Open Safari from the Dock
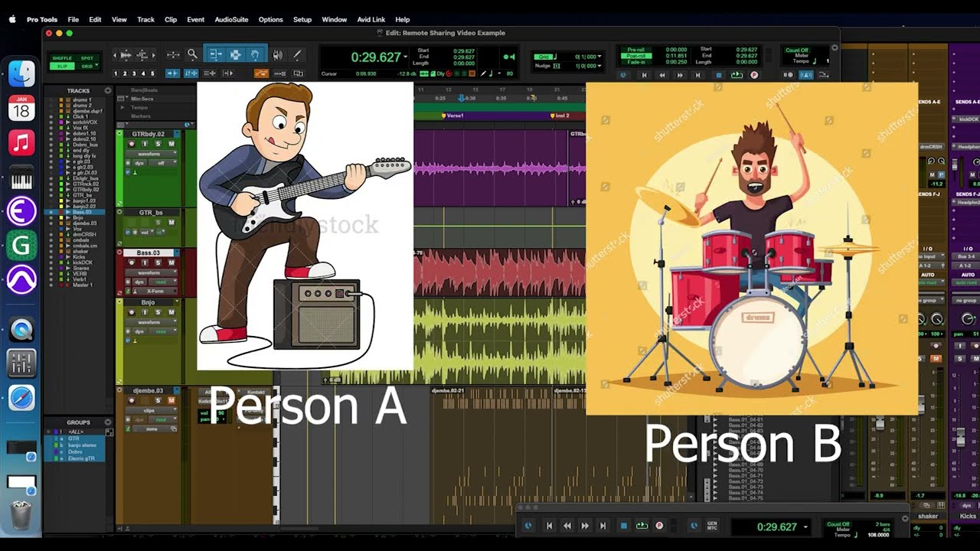 click(x=21, y=397)
